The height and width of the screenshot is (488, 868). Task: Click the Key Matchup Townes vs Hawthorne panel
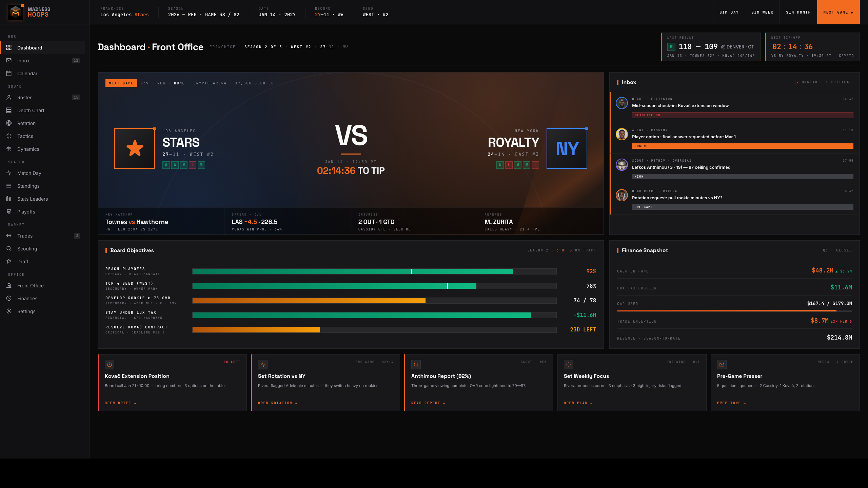click(161, 221)
